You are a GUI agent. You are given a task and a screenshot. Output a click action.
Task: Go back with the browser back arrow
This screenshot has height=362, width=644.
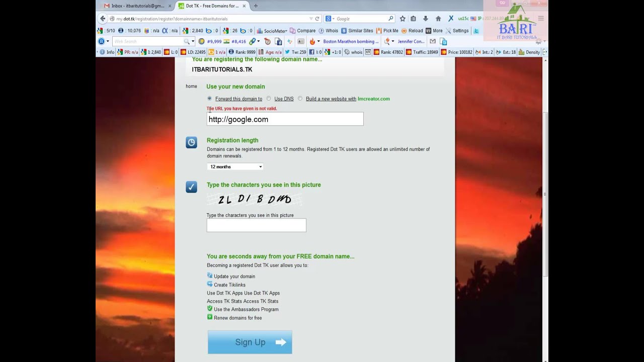[103, 19]
